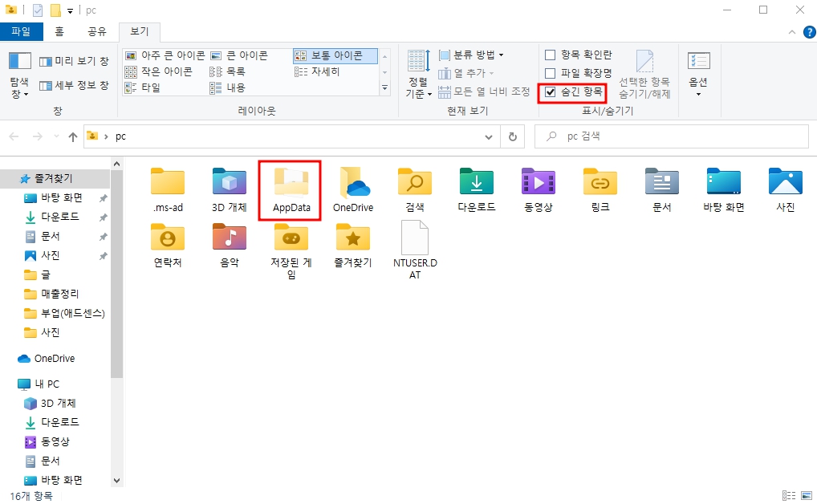The image size is (817, 504).
Task: Open recent locations dropdown arrow
Action: point(56,136)
